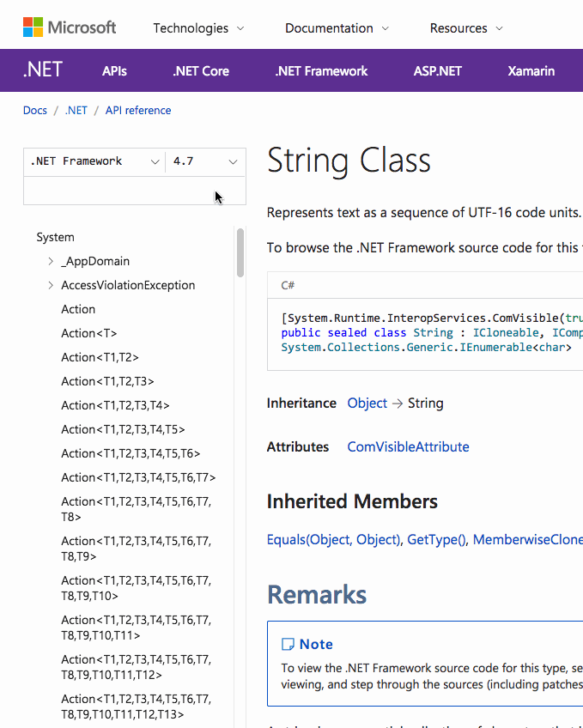Click the Object link under Inheritance
Image resolution: width=583 pixels, height=728 pixels.
pos(367,403)
